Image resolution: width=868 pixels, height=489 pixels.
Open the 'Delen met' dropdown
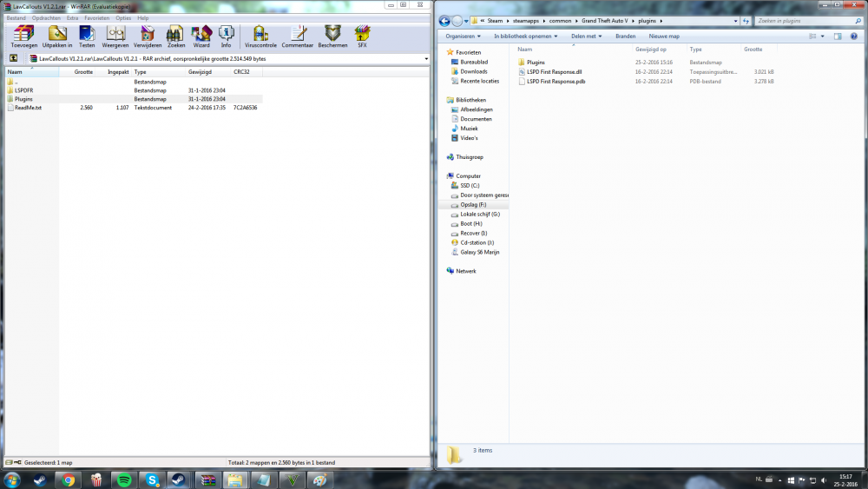586,36
